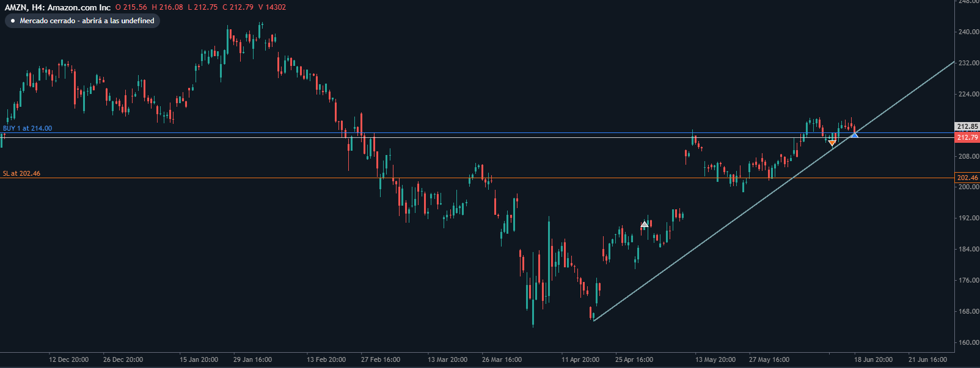The image size is (980, 368).
Task: Click the L 212.75 low value
Action: (x=202, y=7)
